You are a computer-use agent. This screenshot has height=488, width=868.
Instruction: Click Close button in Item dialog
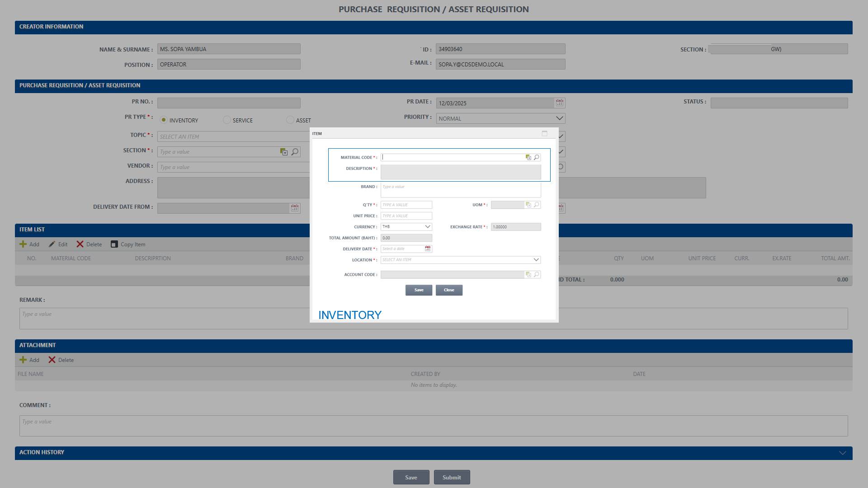pos(449,290)
